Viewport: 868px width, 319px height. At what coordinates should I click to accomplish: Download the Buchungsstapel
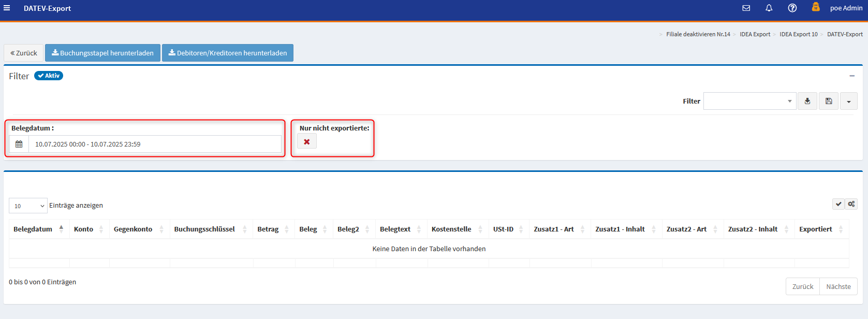coord(102,53)
